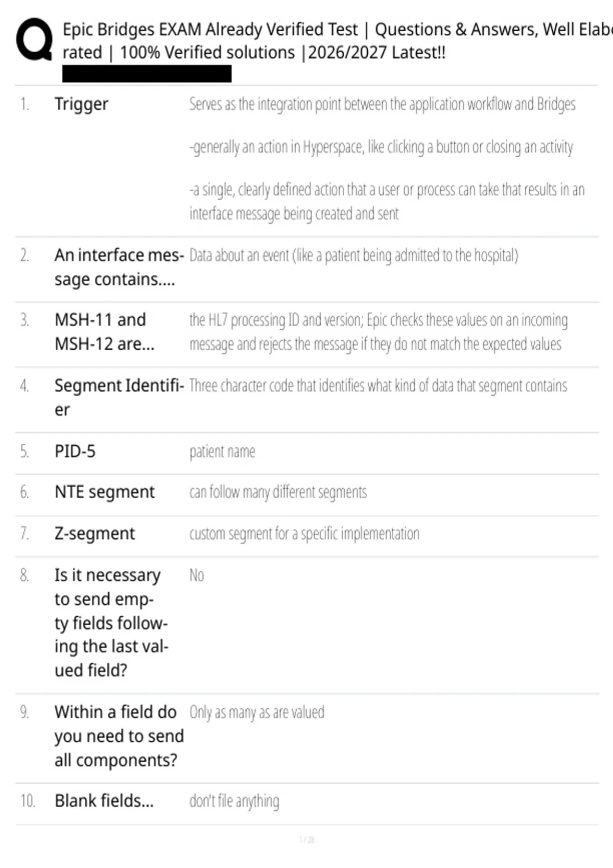Select the PID-5 term
This screenshot has width=613, height=868.
click(x=75, y=451)
